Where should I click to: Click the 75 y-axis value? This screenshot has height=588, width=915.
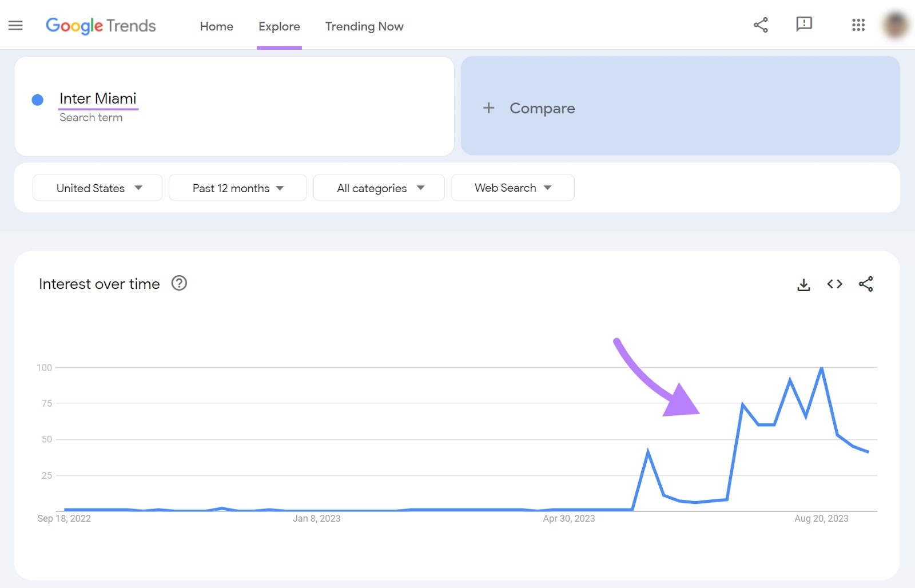click(47, 403)
